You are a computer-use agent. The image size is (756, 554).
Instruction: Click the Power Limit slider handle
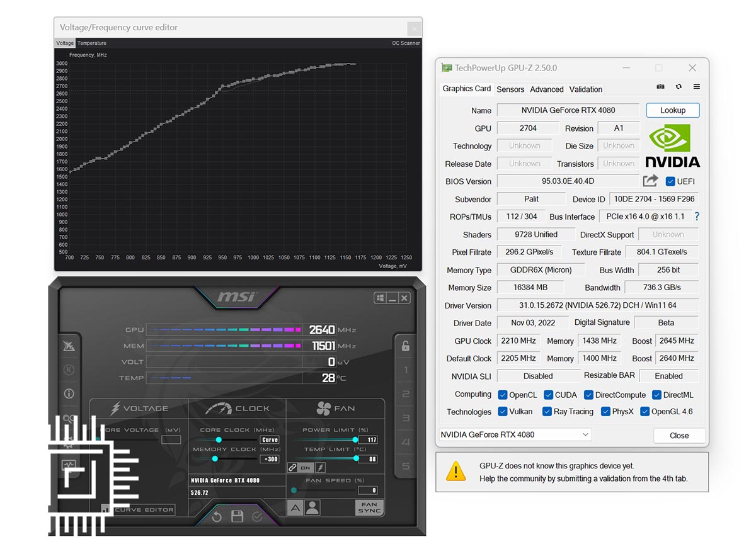tap(355, 439)
